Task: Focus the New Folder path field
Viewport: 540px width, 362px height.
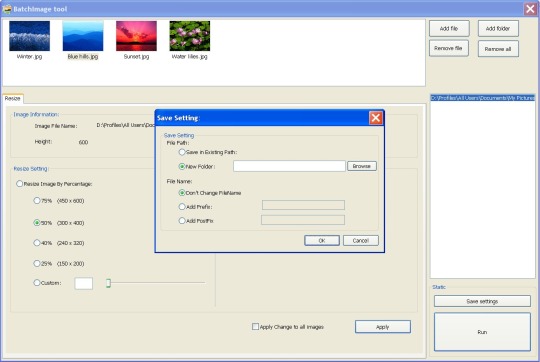Action: (x=289, y=166)
